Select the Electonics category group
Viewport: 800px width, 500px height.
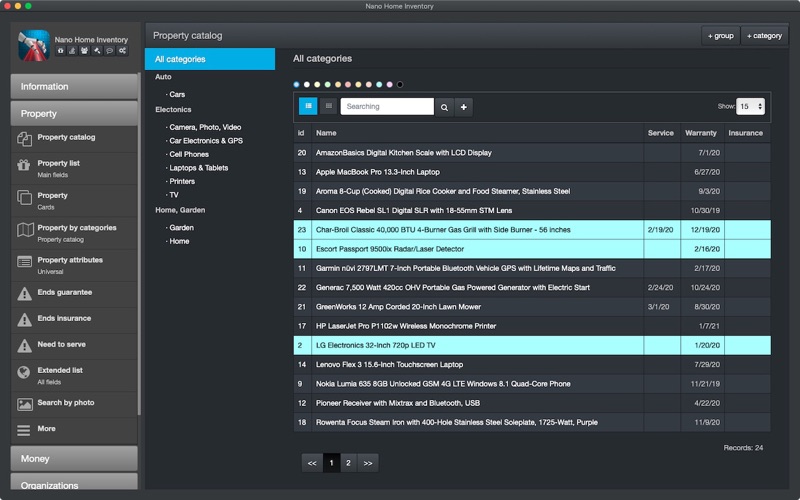pyautogui.click(x=173, y=110)
